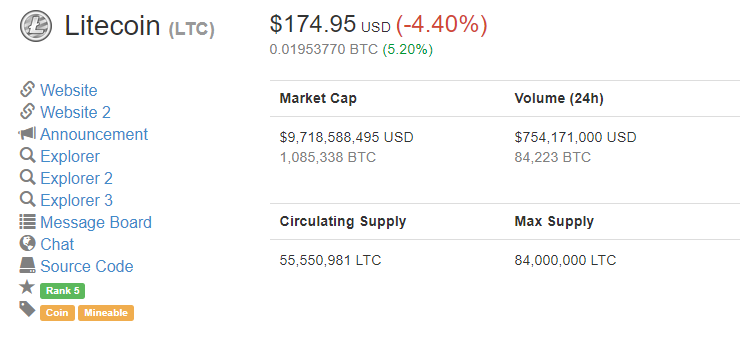Open the Website link

tap(69, 90)
